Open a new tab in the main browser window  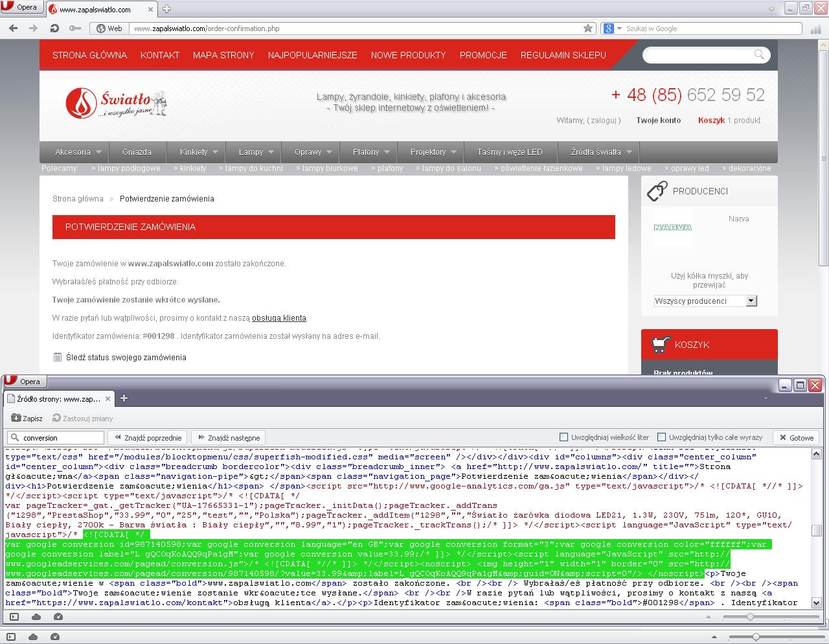pyautogui.click(x=166, y=9)
